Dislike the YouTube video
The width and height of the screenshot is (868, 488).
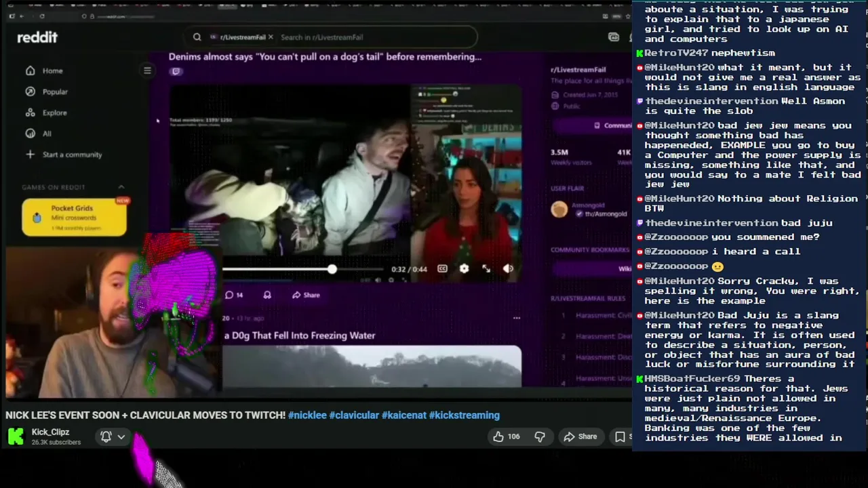click(x=540, y=436)
